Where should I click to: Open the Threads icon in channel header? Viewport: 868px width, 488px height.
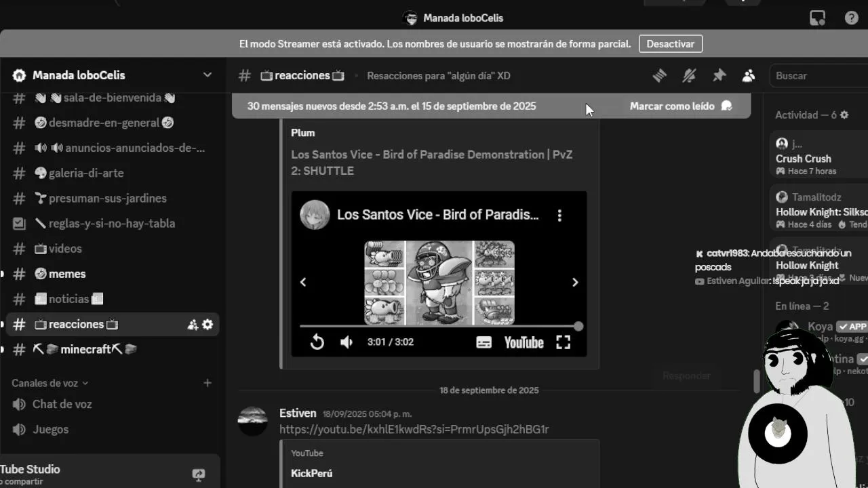tap(659, 76)
